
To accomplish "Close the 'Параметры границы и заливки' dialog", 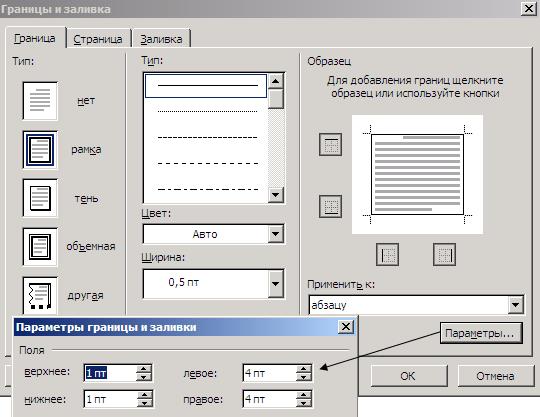I will click(346, 326).
